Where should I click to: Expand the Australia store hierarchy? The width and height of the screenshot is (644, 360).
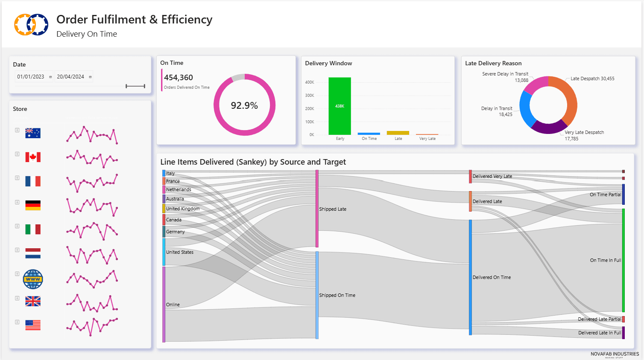(x=17, y=130)
